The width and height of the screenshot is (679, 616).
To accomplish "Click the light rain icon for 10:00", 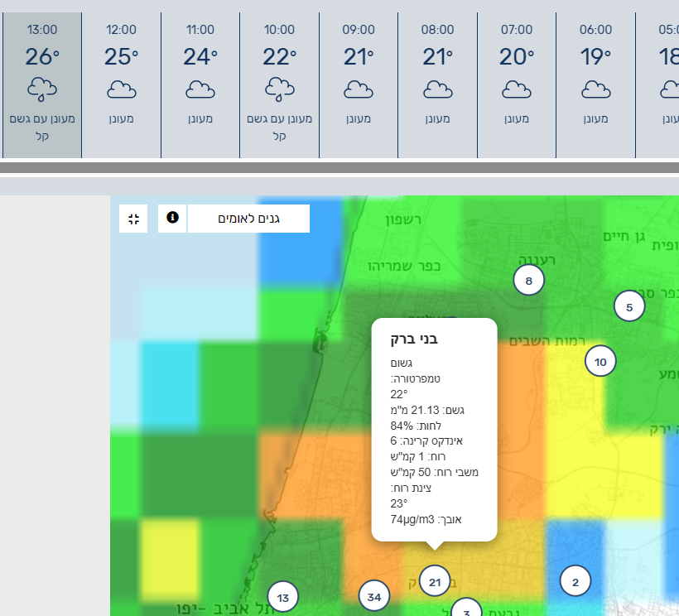I will [x=279, y=89].
